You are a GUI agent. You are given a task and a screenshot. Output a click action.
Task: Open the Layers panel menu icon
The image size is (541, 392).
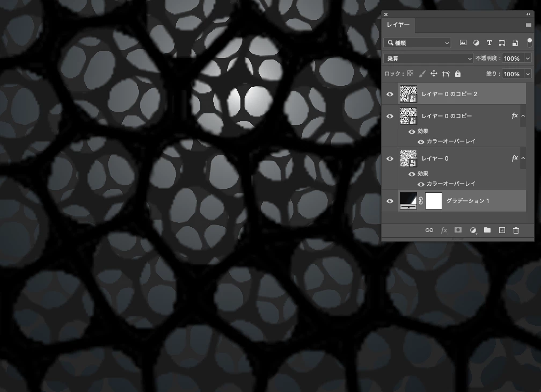coord(528,25)
